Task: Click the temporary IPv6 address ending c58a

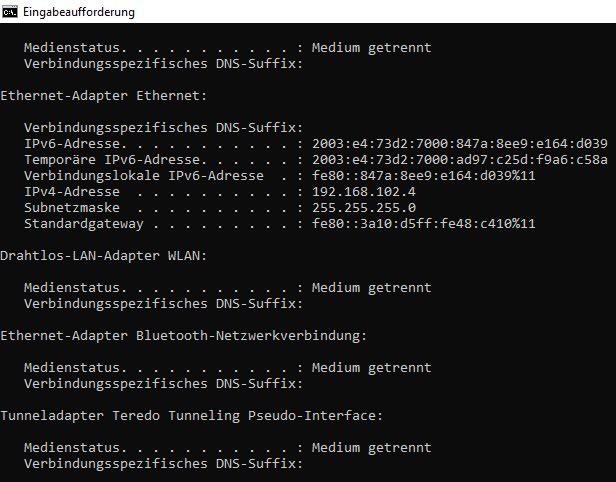Action: 460,159
